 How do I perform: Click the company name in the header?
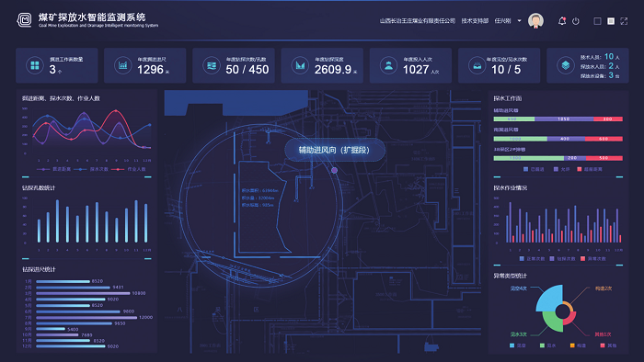418,20
